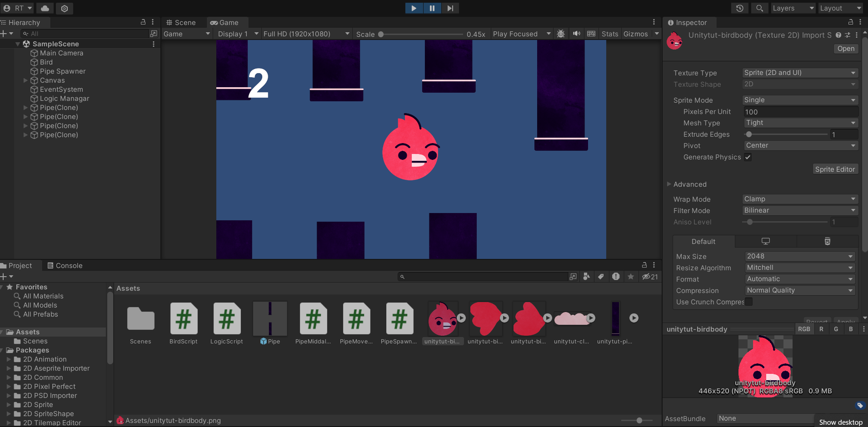Screen dimensions: 868x427
Task: Select All Prefabs in Favorites
Action: pos(40,314)
